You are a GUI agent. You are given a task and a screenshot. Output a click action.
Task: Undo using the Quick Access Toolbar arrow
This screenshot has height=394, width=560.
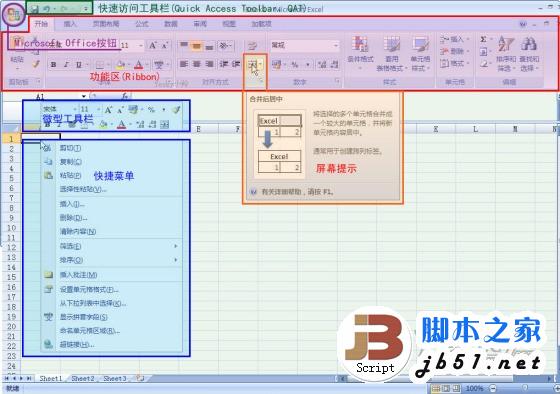pos(46,9)
